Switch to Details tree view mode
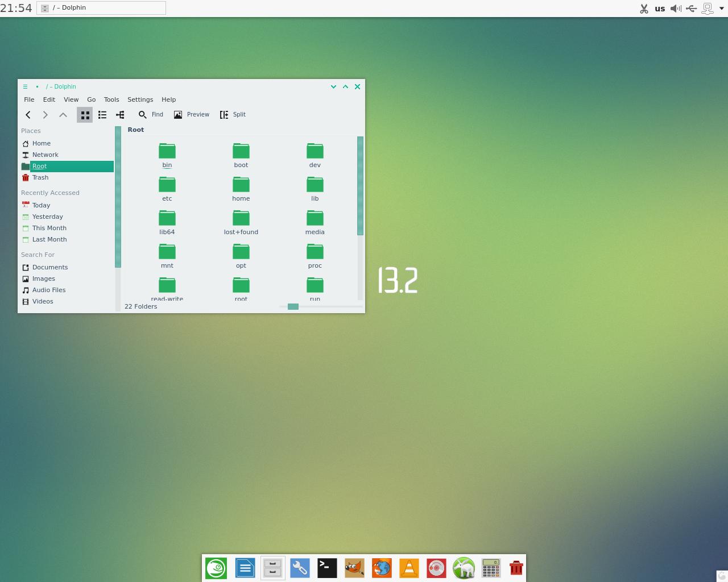728x582 pixels. tap(120, 115)
